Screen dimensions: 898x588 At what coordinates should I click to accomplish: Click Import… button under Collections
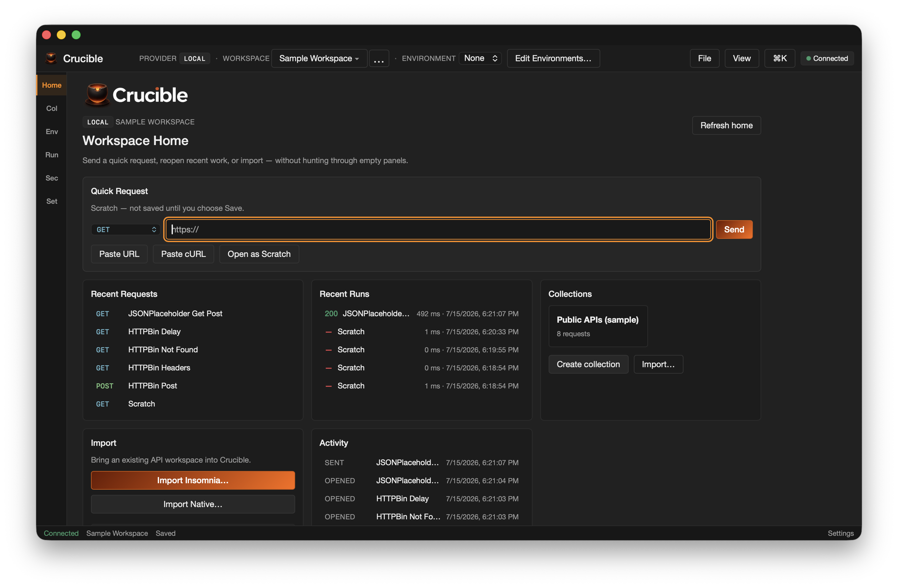(658, 364)
